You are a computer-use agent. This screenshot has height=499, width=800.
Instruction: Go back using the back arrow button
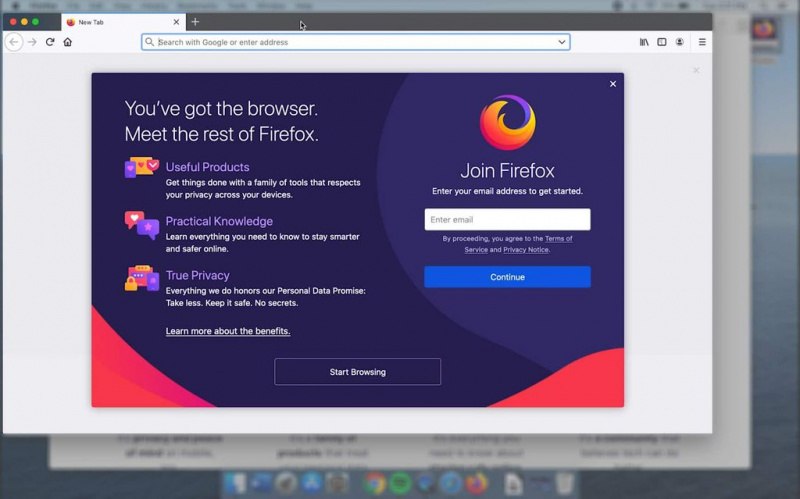pyautogui.click(x=14, y=42)
